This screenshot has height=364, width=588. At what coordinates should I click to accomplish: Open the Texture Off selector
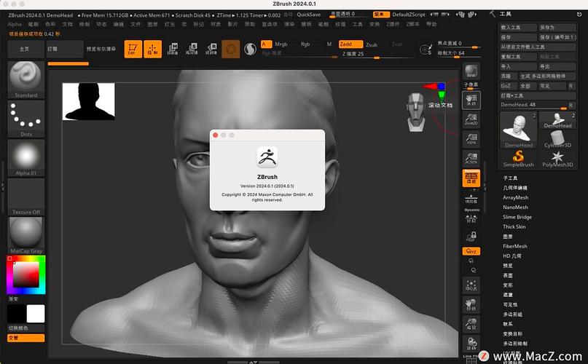point(26,197)
